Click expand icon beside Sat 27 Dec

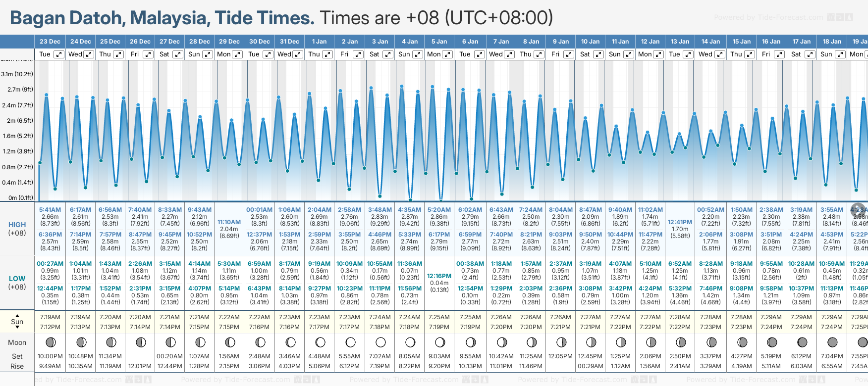coord(178,54)
